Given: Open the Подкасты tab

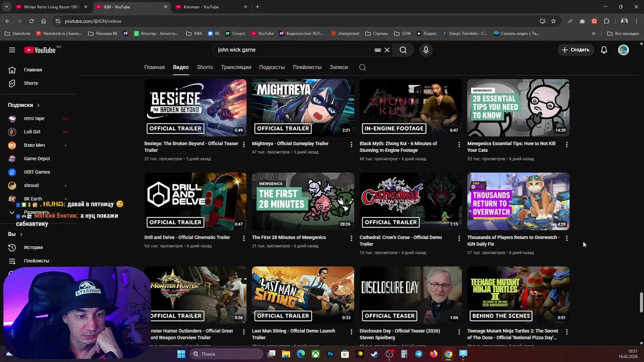Looking at the screenshot, I should click(272, 67).
